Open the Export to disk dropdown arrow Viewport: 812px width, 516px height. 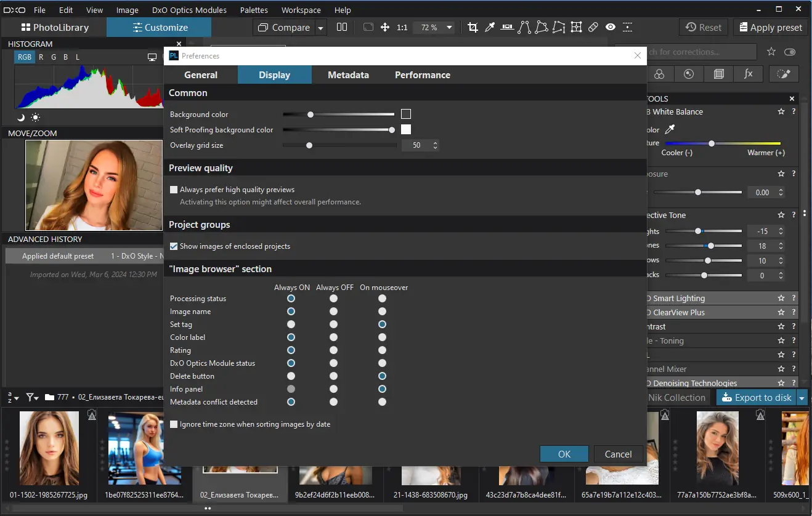tap(801, 397)
